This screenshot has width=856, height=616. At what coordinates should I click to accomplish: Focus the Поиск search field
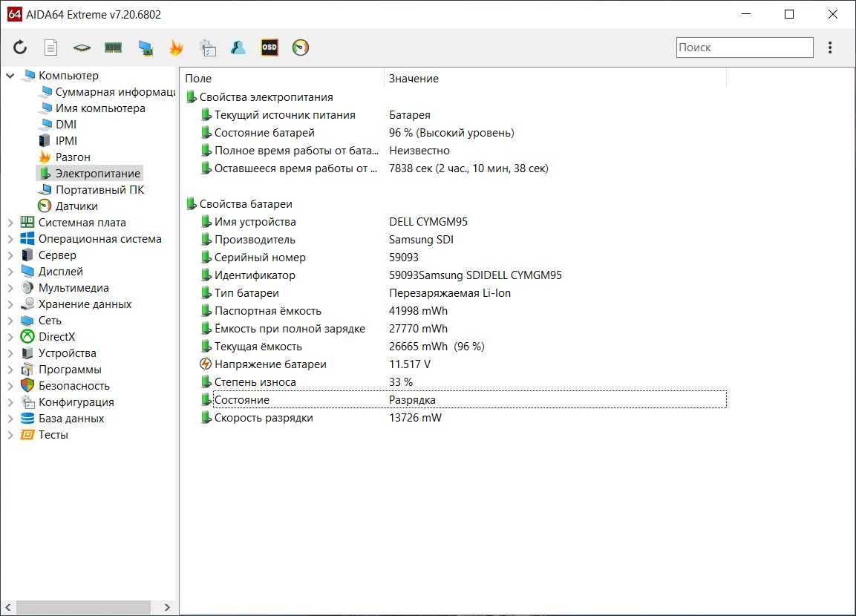click(x=745, y=47)
